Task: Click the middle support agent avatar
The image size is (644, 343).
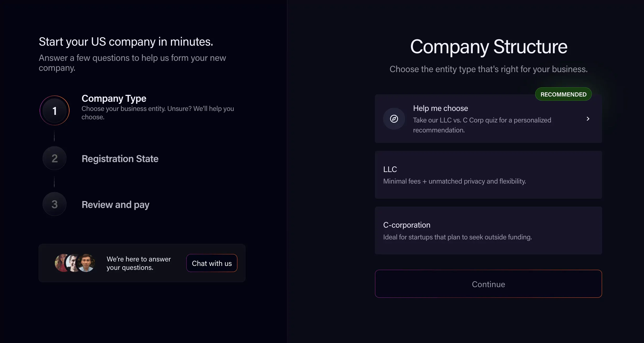Action: (x=72, y=262)
